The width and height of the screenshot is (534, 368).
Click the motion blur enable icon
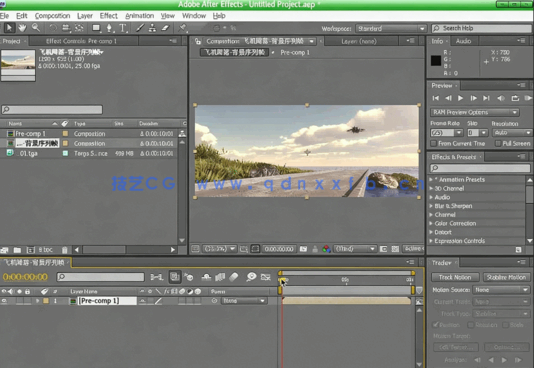coord(234,277)
